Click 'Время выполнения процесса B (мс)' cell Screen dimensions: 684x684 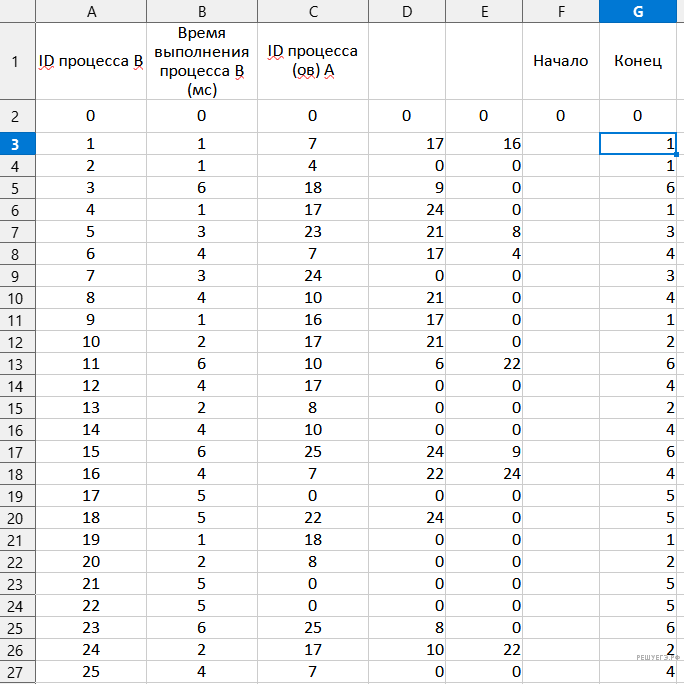coord(202,61)
